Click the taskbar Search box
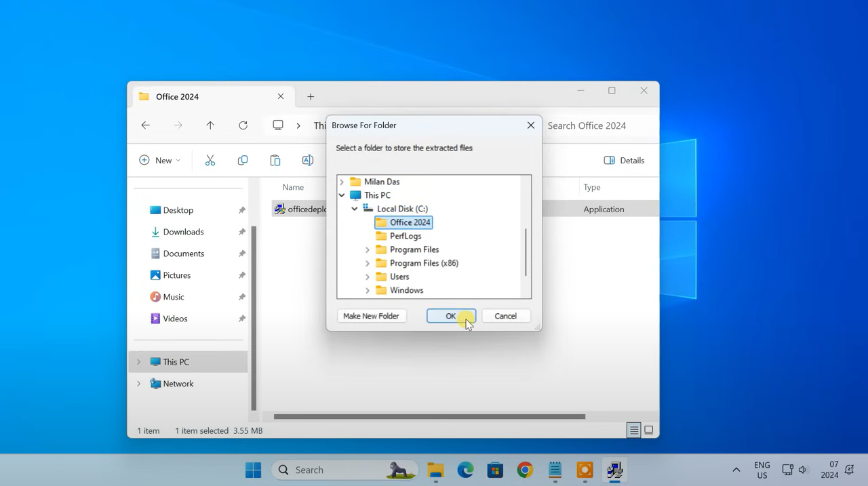Screen dimensions: 868x486 pos(344,470)
